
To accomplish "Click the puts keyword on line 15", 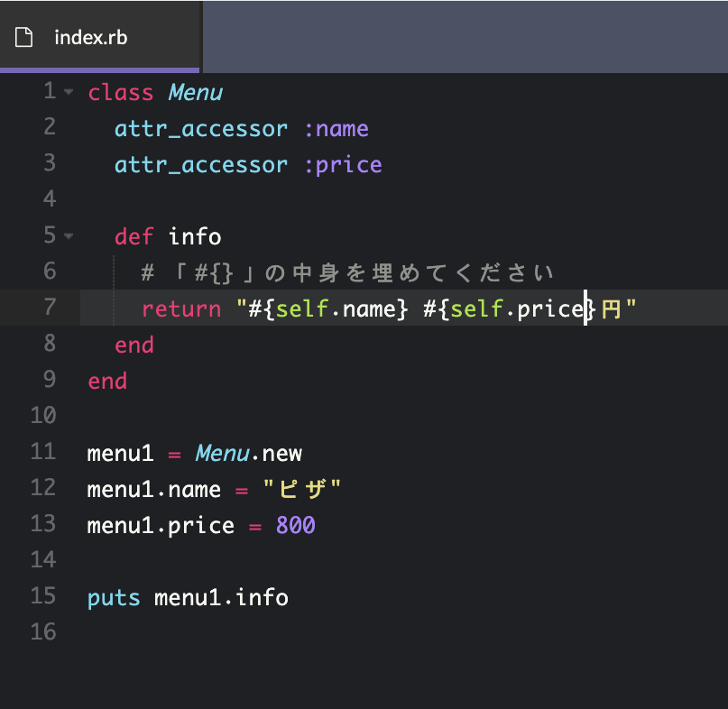I will 113,596.
